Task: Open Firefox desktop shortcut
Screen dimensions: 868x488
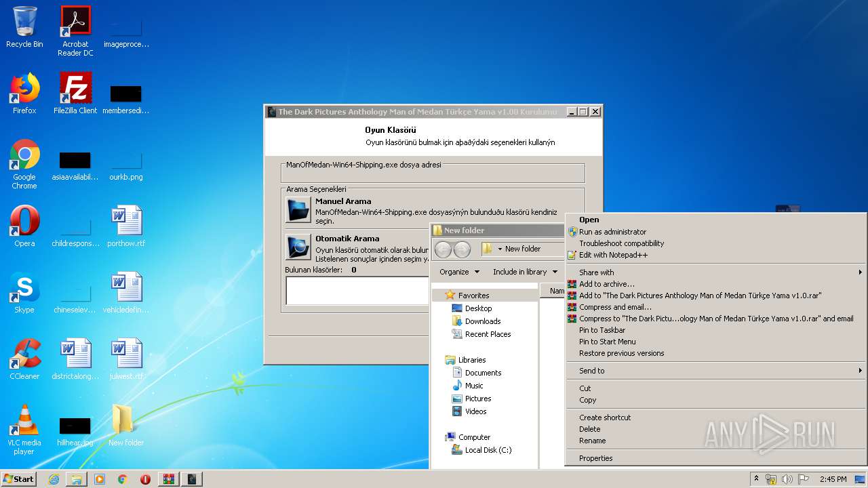Action: [x=24, y=94]
